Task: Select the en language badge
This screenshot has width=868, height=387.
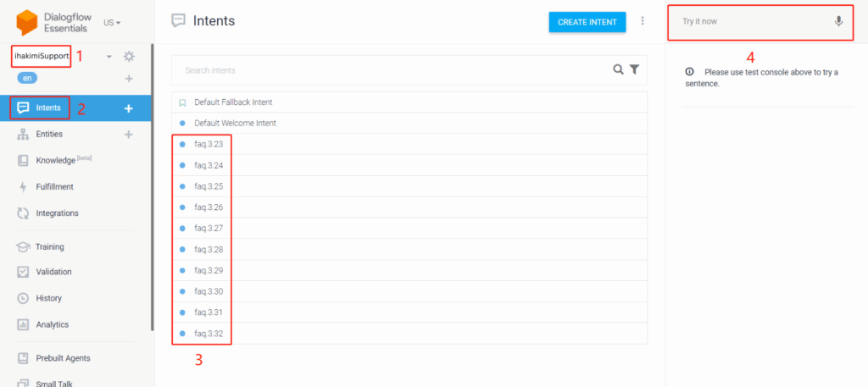Action: 29,79
